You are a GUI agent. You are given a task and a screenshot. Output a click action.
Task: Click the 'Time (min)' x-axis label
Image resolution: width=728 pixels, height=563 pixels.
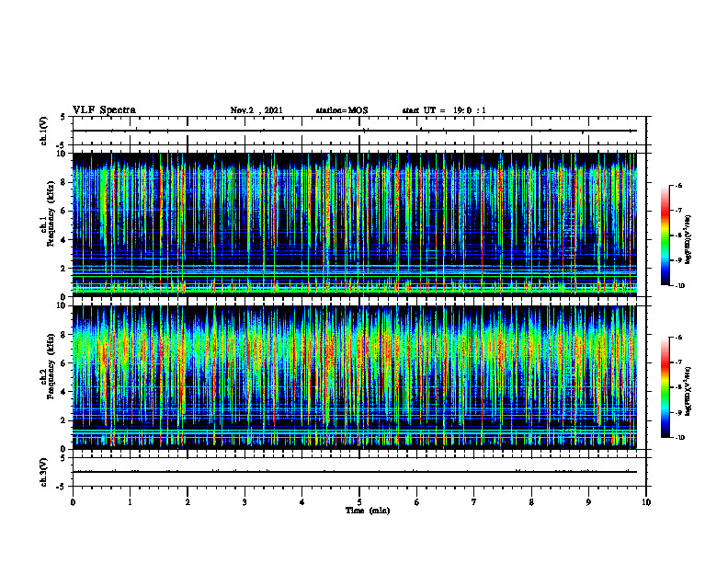368,511
